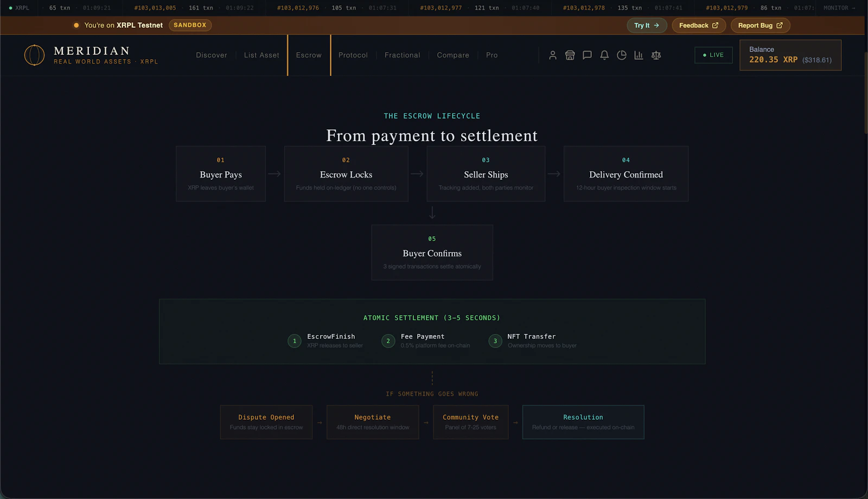
Task: Click 'XRP releases to seller' text
Action: pyautogui.click(x=335, y=345)
